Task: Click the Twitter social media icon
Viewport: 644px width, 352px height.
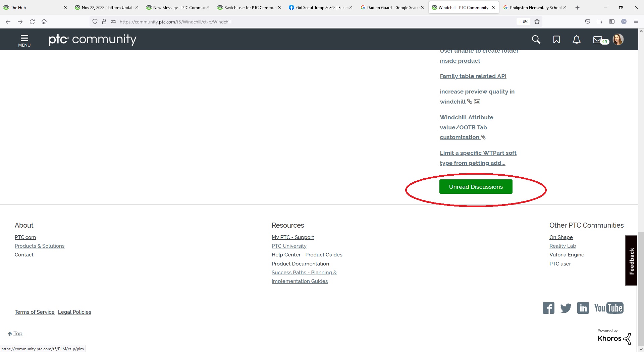Action: point(566,308)
